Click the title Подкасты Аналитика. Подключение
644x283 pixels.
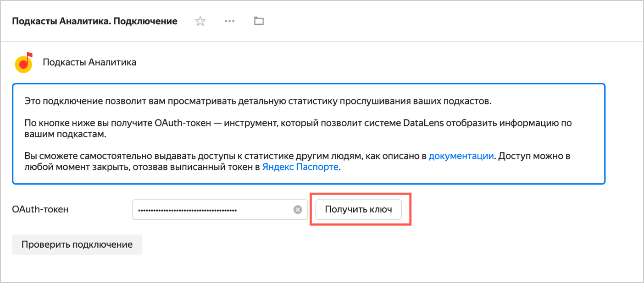[x=94, y=22]
